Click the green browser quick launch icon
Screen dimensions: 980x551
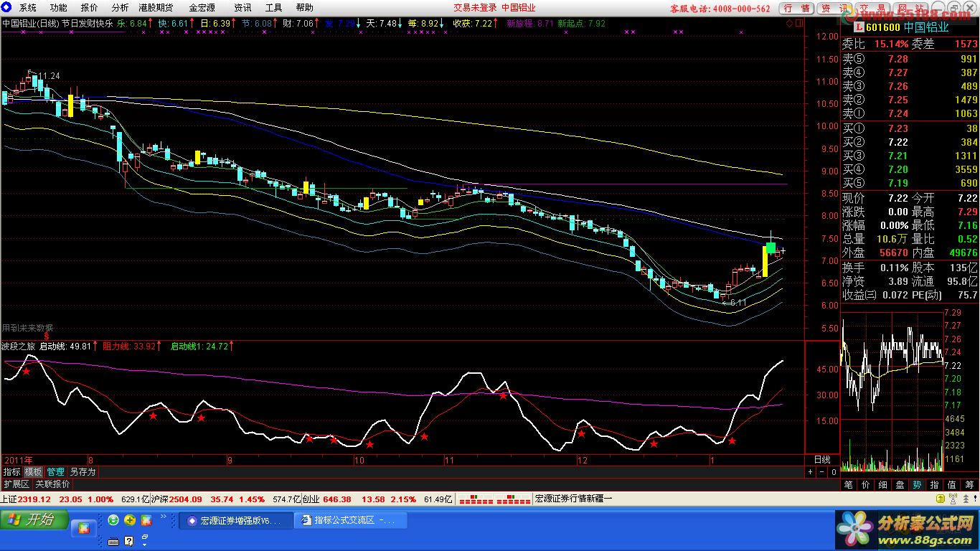coord(113,519)
